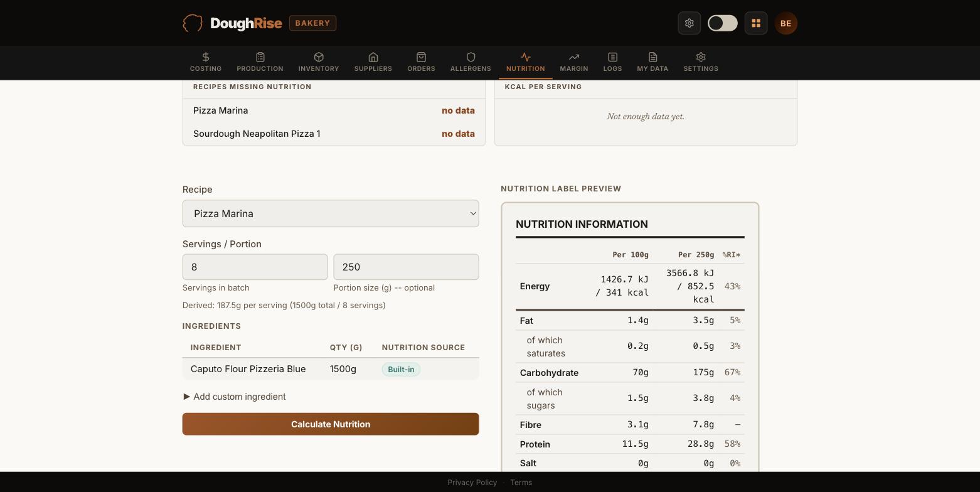Image resolution: width=980 pixels, height=492 pixels.
Task: Click the Logs list icon
Action: coord(612,57)
